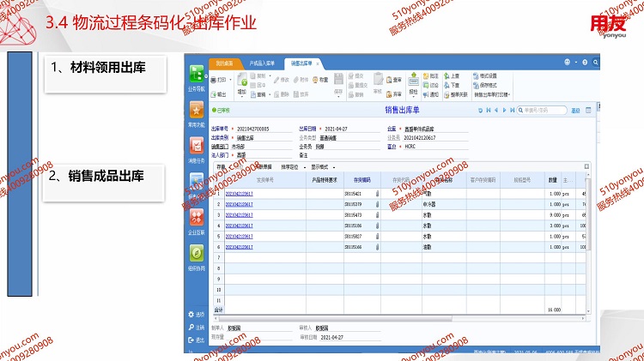
Task: Switch to the 产成品入库单 tab
Action: click(262, 63)
